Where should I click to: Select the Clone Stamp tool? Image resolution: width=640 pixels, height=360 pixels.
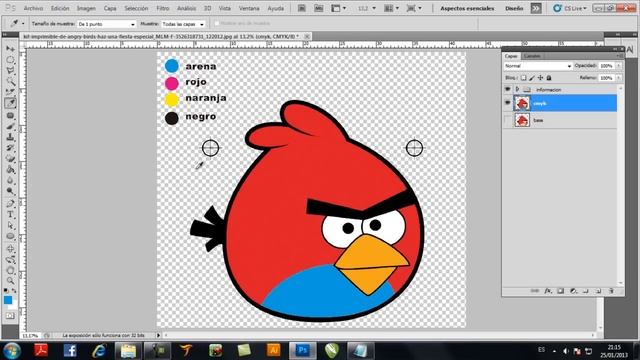click(x=10, y=137)
